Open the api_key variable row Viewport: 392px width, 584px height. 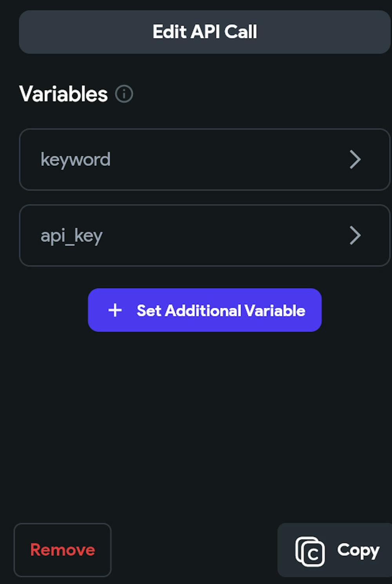204,236
